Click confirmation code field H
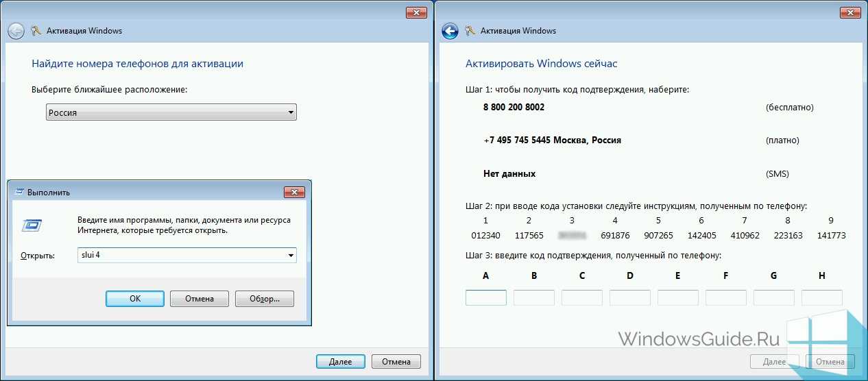The height and width of the screenshot is (381, 868). [822, 297]
